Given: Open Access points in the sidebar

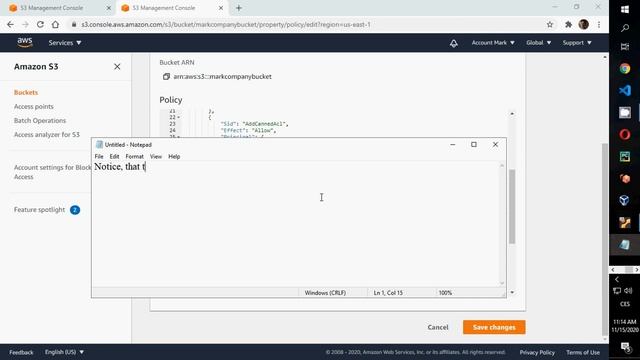Looking at the screenshot, I should click(33, 106).
